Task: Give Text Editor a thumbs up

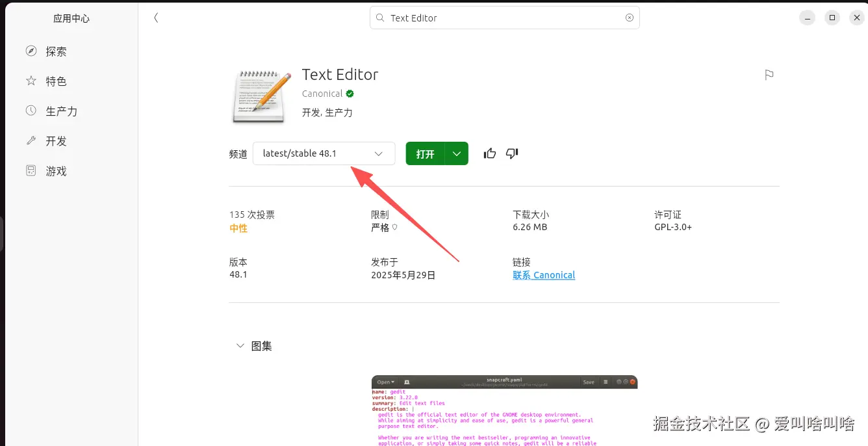Action: click(490, 153)
